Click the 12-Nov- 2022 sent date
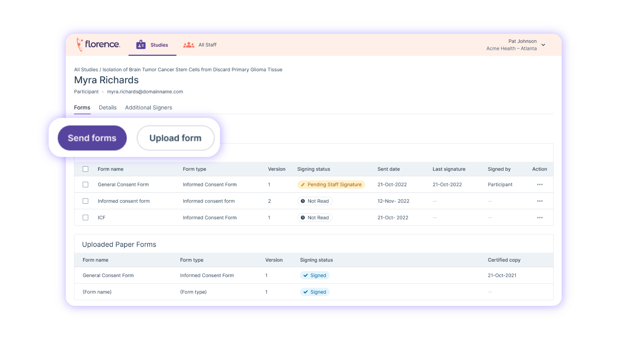 393,201
